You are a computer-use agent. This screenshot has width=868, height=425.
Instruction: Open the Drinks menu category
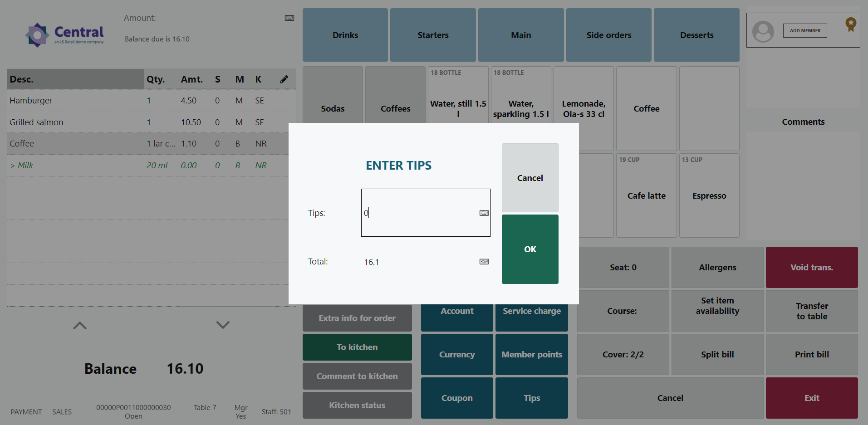click(345, 35)
